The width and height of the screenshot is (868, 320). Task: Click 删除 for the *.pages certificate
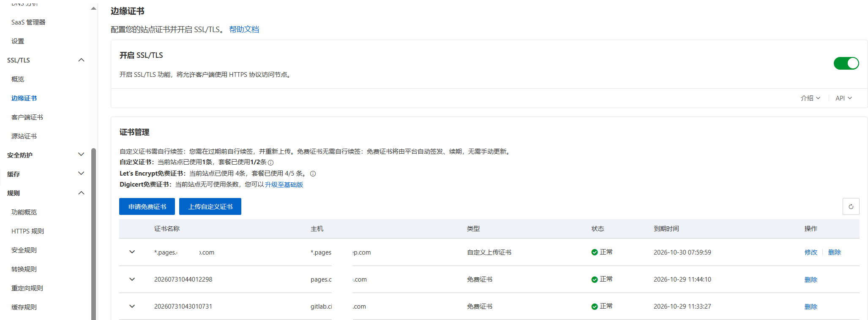[834, 252]
